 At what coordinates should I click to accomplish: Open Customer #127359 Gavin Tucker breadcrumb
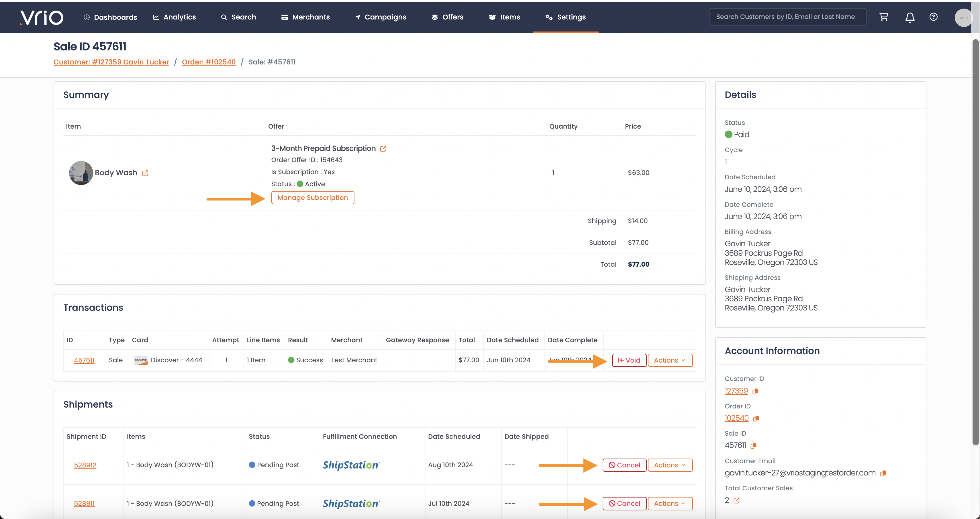(x=111, y=62)
